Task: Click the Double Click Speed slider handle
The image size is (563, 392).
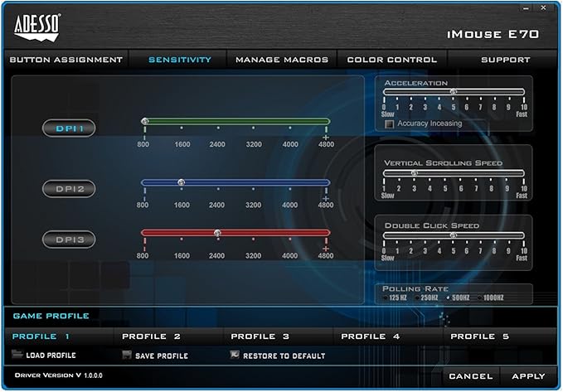Action: coord(454,235)
